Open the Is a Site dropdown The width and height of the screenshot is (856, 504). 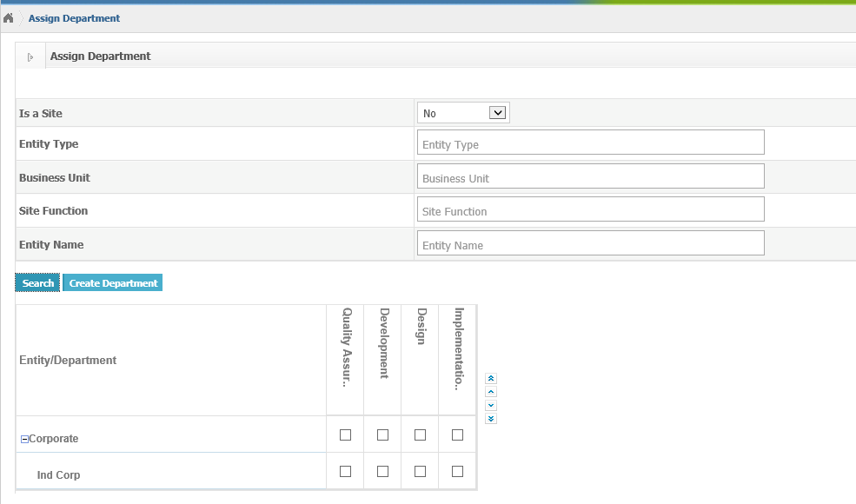(x=463, y=113)
